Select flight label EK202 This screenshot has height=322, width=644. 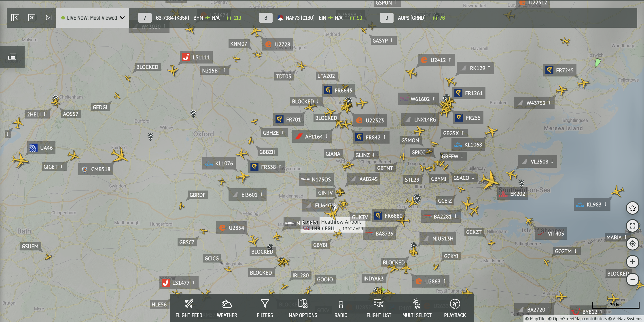tap(513, 194)
